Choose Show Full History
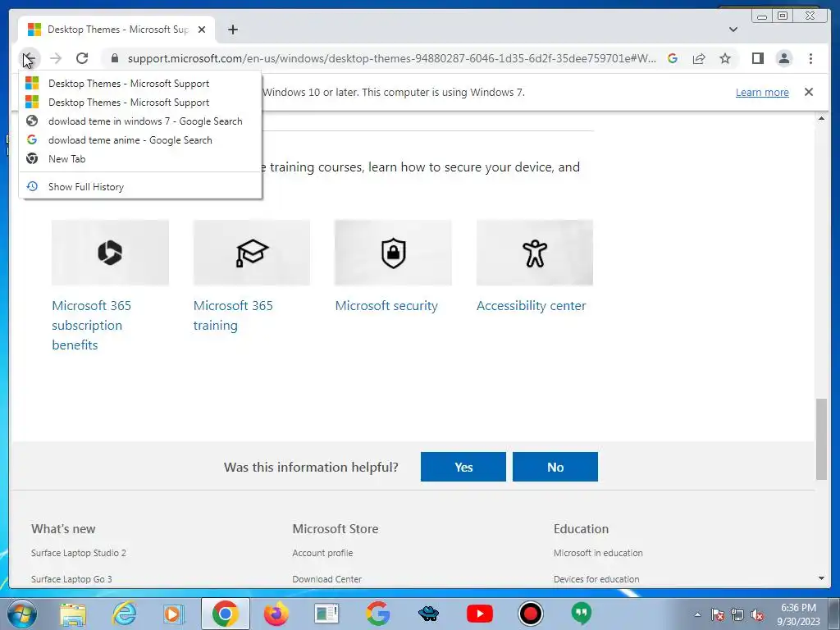Viewport: 840px width, 630px height. (140, 186)
